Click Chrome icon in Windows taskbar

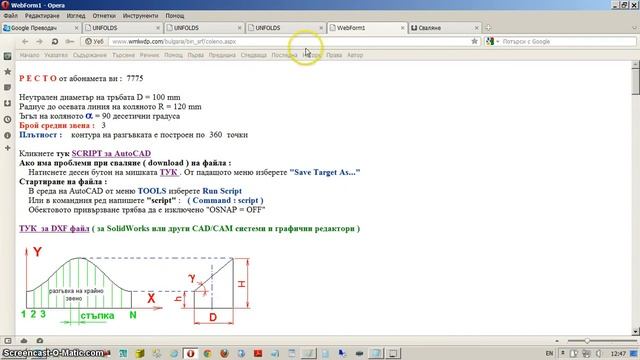(x=207, y=353)
